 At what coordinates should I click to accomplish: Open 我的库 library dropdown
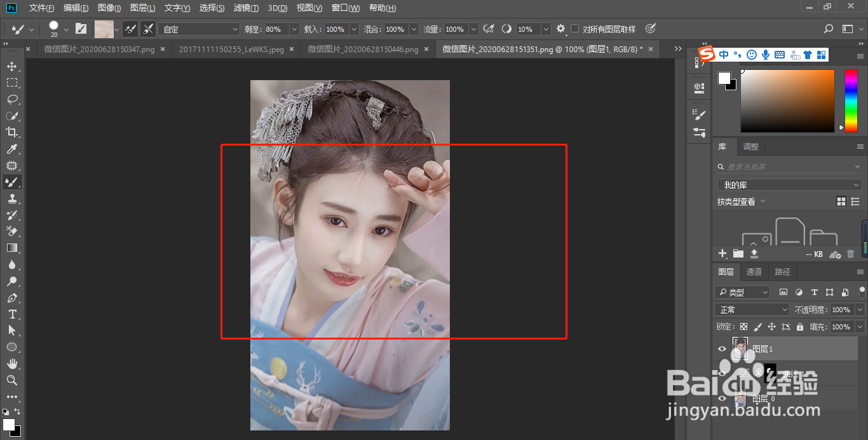790,185
